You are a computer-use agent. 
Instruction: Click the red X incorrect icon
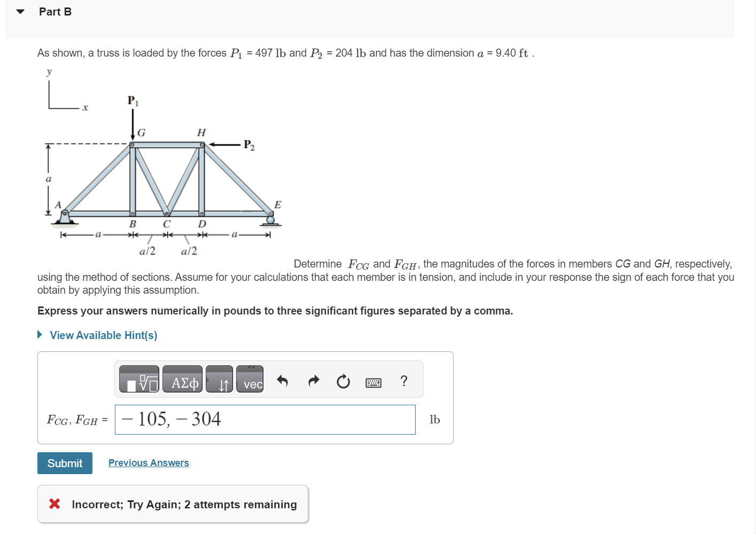pyautogui.click(x=54, y=504)
